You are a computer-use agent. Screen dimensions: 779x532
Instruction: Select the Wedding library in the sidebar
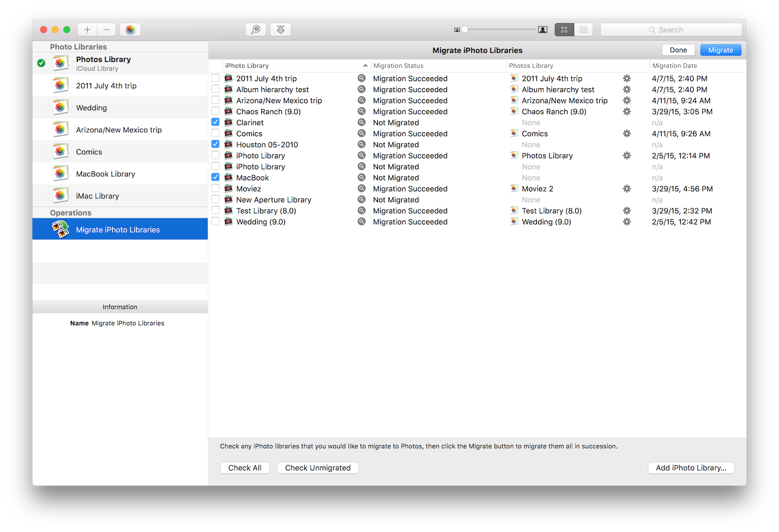pyautogui.click(x=120, y=108)
